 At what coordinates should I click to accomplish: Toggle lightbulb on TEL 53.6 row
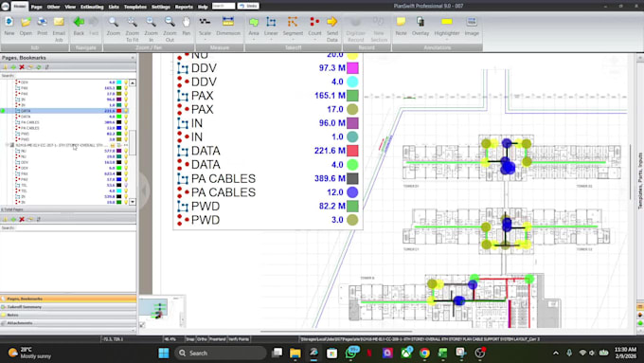(x=126, y=186)
